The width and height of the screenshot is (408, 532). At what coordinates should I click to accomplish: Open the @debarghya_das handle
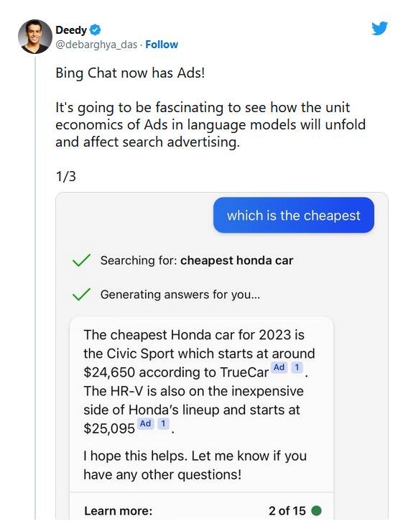coord(96,45)
